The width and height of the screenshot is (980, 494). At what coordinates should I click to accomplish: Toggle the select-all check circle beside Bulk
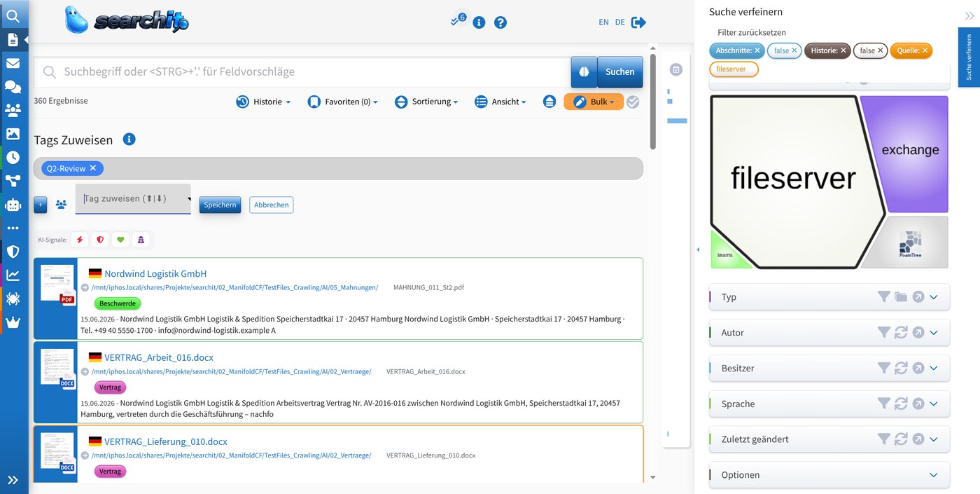(633, 102)
